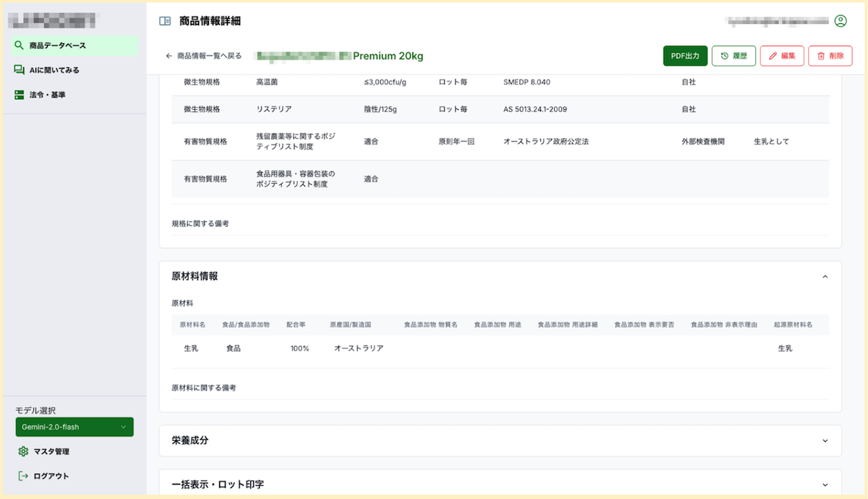Select AIに聞いてみる in the sidebar
Screen dimensions: 868x499
[x=54, y=70]
